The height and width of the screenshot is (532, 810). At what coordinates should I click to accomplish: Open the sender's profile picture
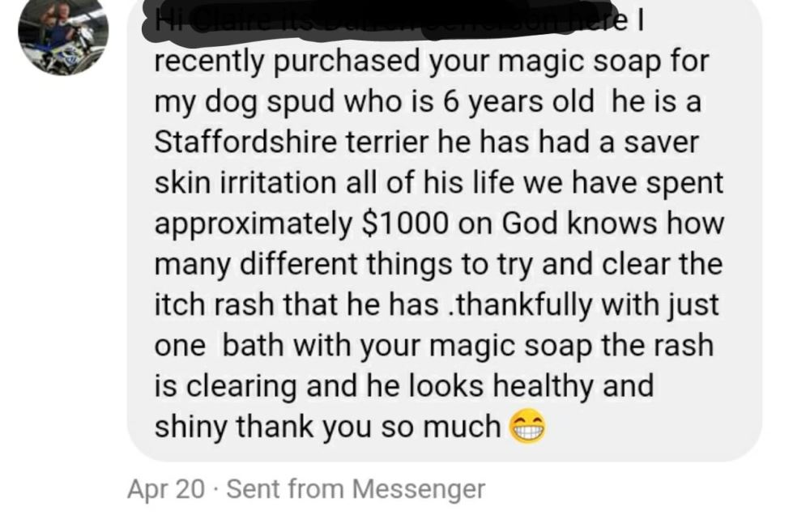[63, 32]
